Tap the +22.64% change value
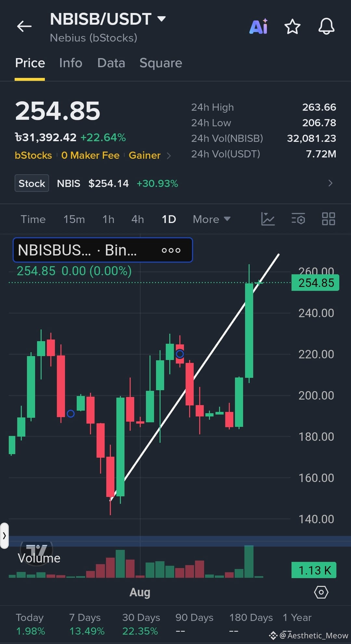351x644 pixels. (103, 138)
